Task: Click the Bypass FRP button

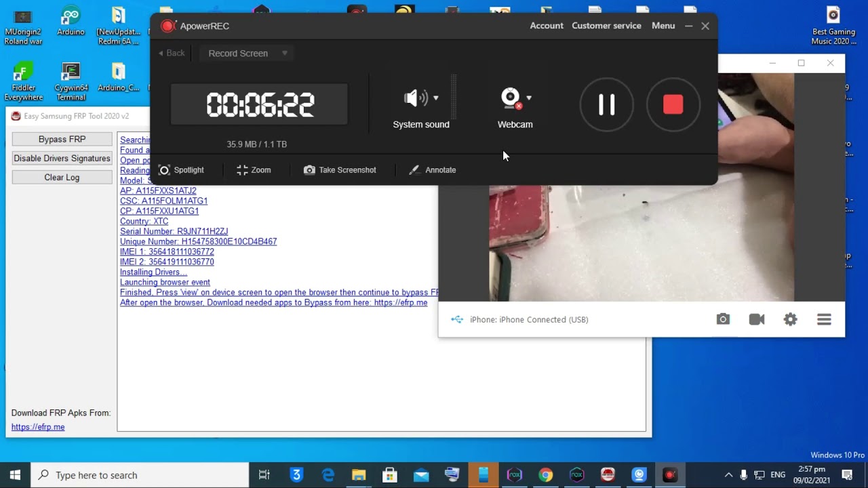Action: tap(62, 139)
